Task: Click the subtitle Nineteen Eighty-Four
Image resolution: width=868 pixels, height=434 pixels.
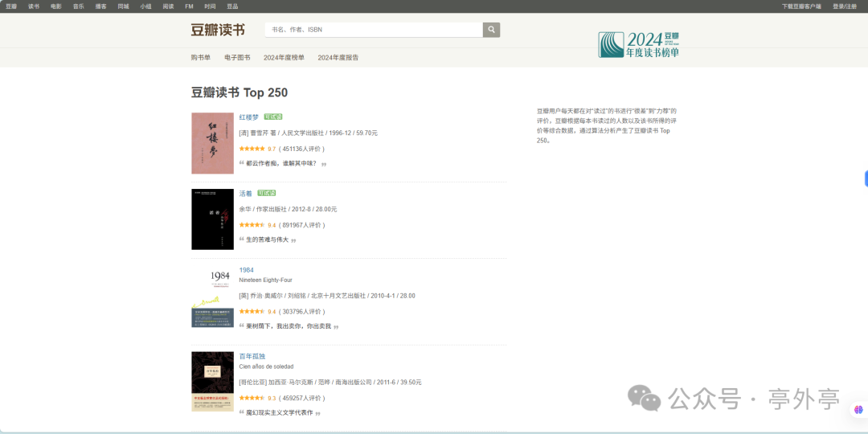Action: point(266,280)
